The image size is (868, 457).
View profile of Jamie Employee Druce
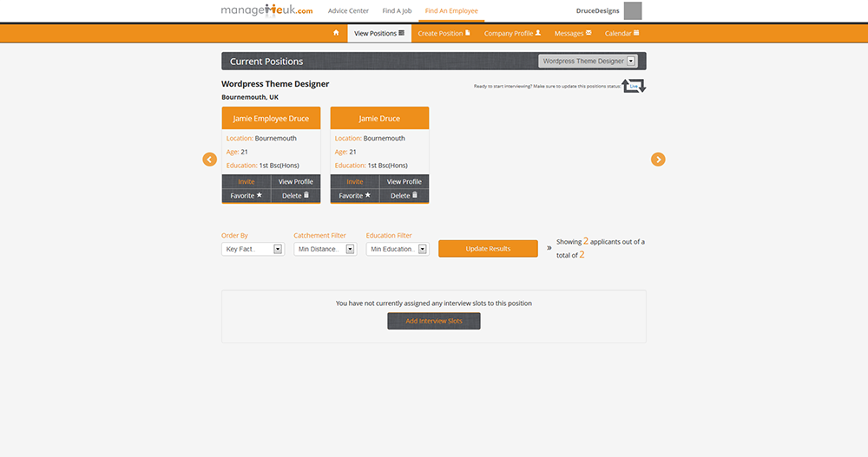coord(296,182)
